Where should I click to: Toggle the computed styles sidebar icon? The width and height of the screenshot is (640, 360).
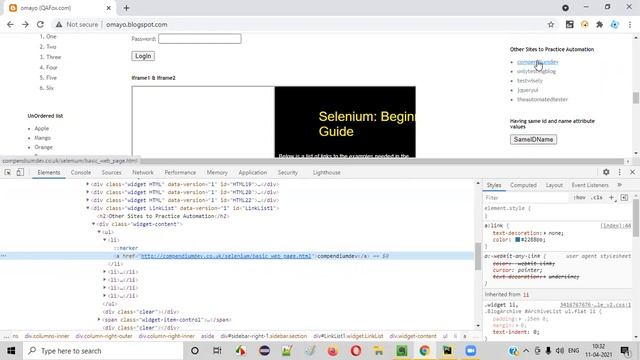tap(624, 198)
